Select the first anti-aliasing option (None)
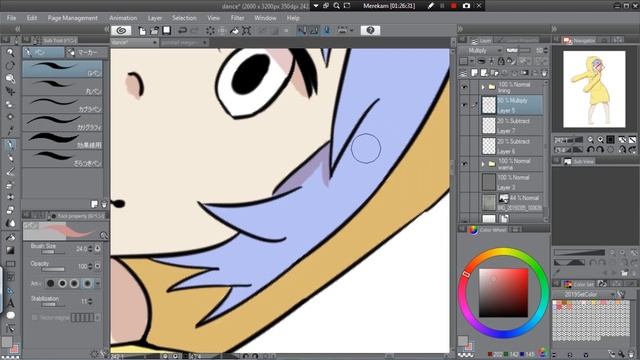Image resolution: width=640 pixels, height=360 pixels. click(50, 283)
